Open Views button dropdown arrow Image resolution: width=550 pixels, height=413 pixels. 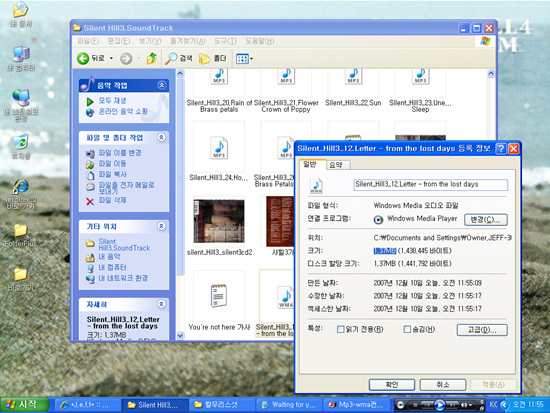[251, 59]
